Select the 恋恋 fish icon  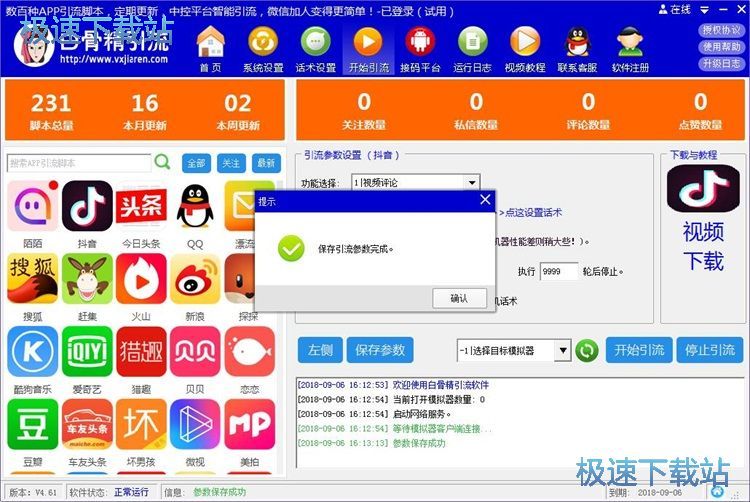250,351
